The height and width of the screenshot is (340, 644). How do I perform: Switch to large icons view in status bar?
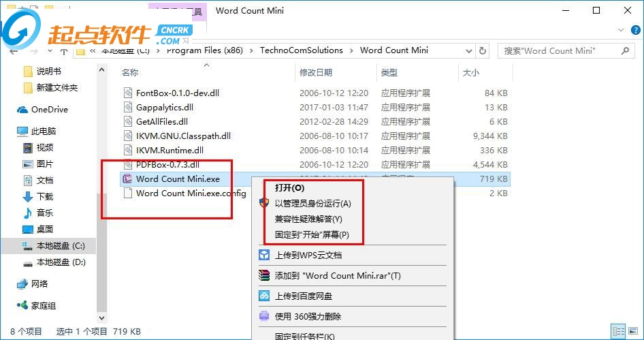pyautogui.click(x=632, y=331)
